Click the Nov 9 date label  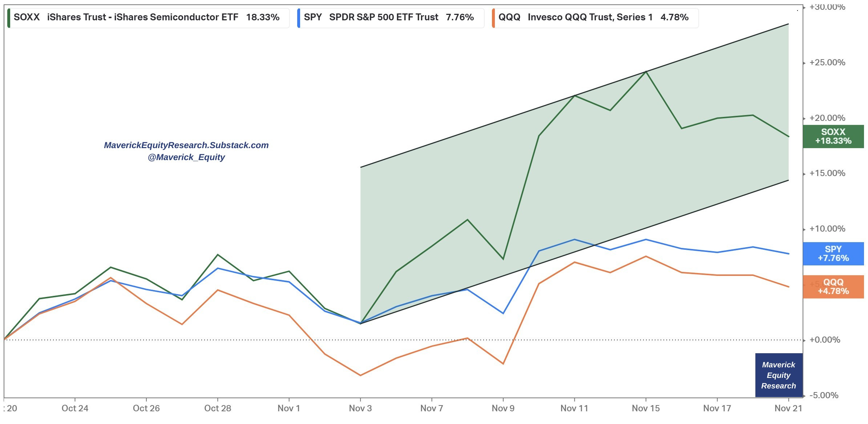pyautogui.click(x=503, y=408)
